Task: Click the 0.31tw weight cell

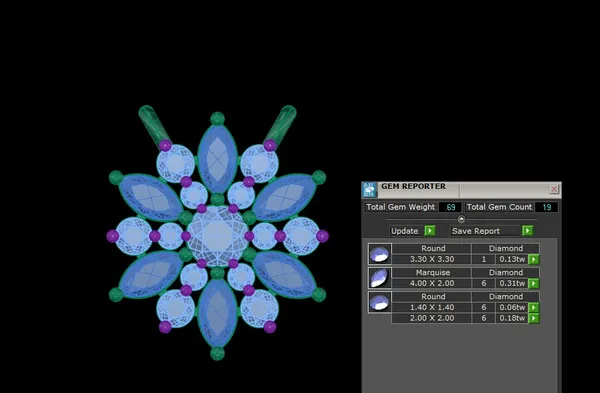Action: tap(512, 283)
